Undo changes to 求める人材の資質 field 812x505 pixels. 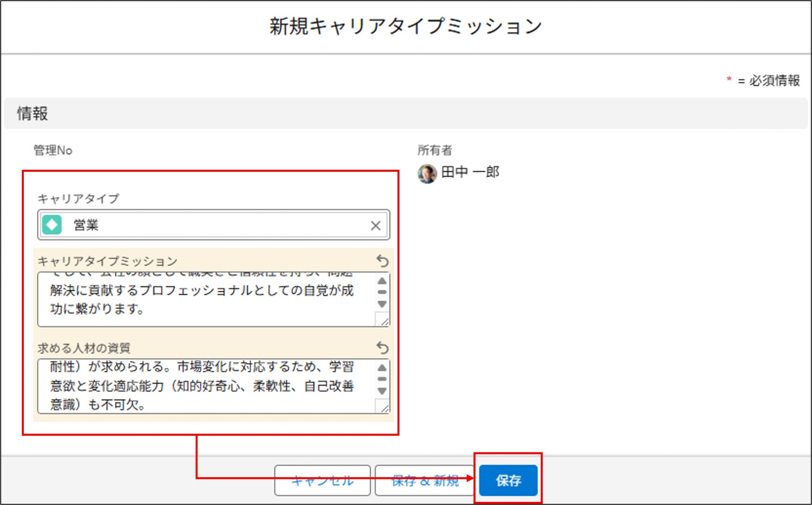pos(383,348)
